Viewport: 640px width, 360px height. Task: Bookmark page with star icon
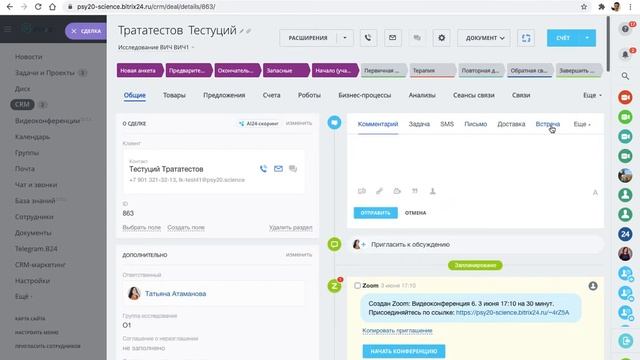point(584,7)
